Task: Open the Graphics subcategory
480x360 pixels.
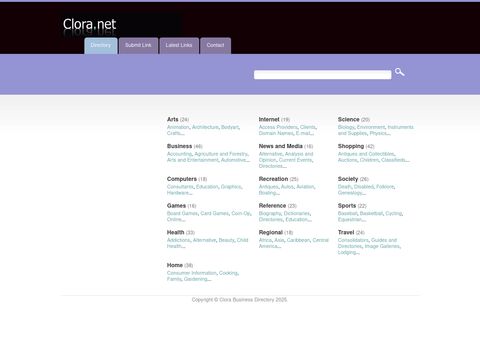Action: click(231, 187)
